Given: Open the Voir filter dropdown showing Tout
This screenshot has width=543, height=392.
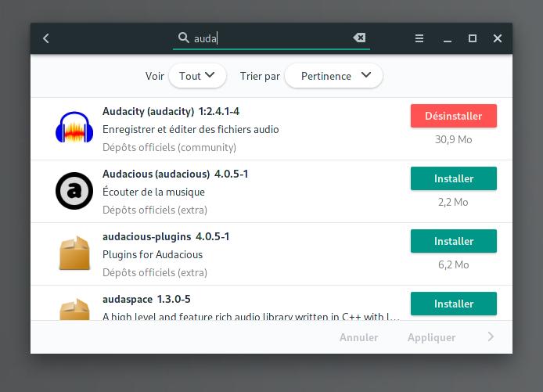Looking at the screenshot, I should point(197,76).
